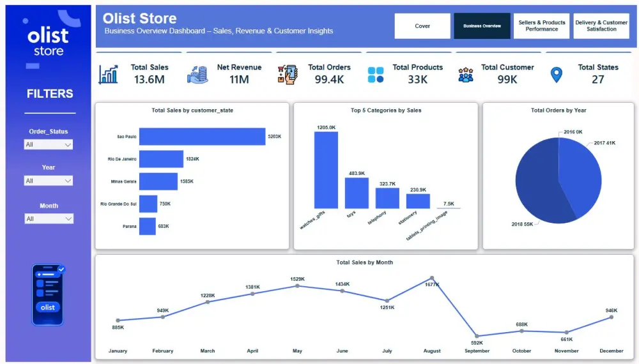Click the Total Products squares icon
Image resolution: width=639 pixels, height=364 pixels.
tap(376, 75)
